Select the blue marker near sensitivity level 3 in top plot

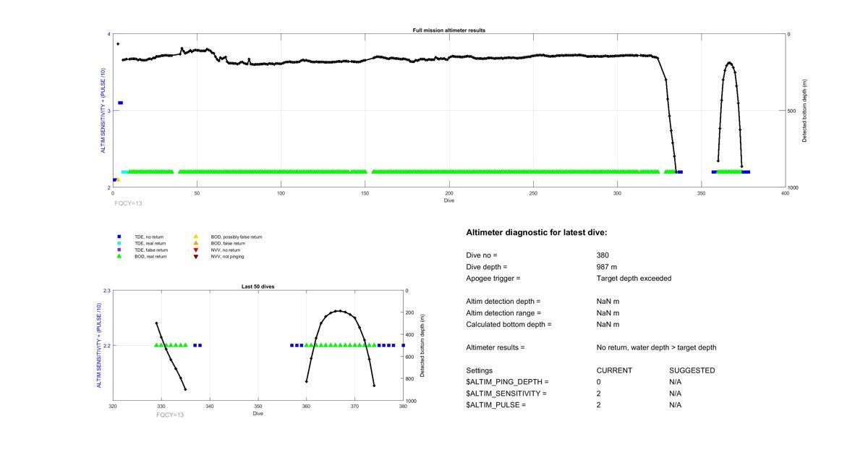point(120,103)
